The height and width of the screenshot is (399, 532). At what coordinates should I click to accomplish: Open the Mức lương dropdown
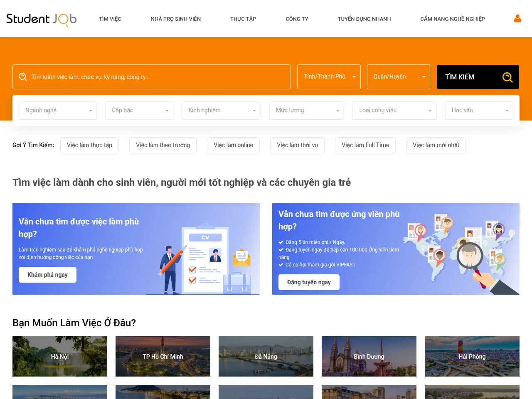[x=307, y=111]
